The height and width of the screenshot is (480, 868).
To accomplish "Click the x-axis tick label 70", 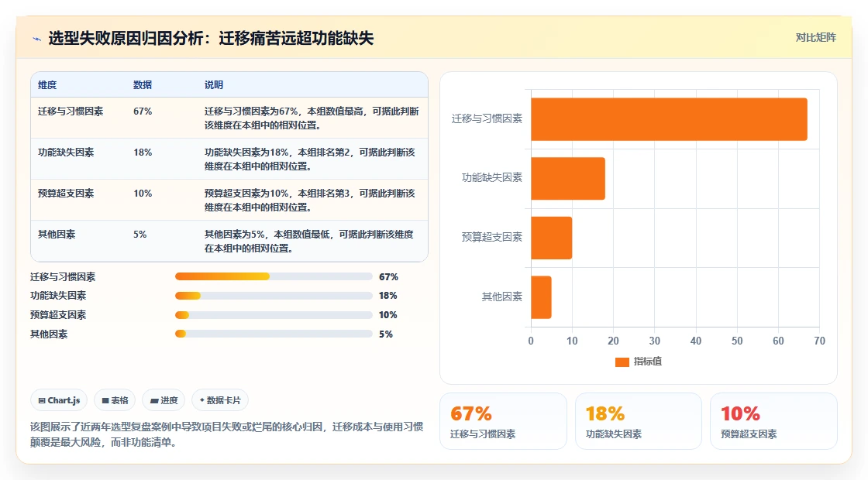I will tap(819, 341).
